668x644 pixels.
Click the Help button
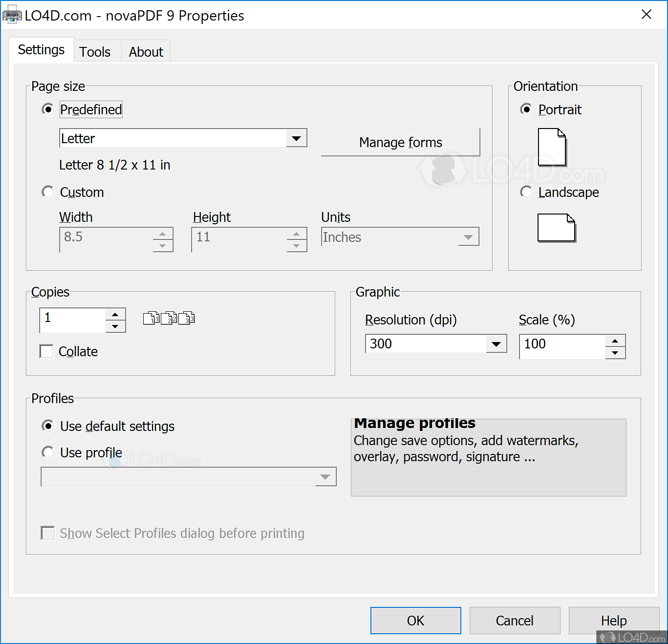pyautogui.click(x=613, y=620)
